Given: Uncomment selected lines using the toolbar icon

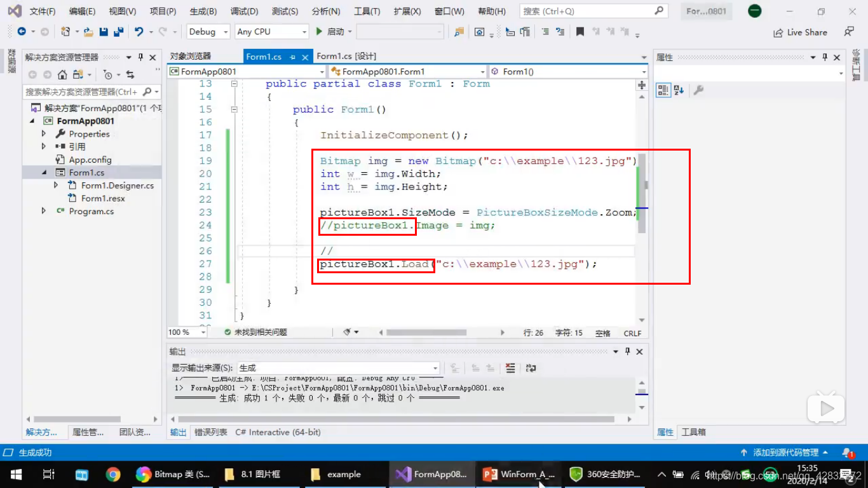Looking at the screenshot, I should click(560, 32).
